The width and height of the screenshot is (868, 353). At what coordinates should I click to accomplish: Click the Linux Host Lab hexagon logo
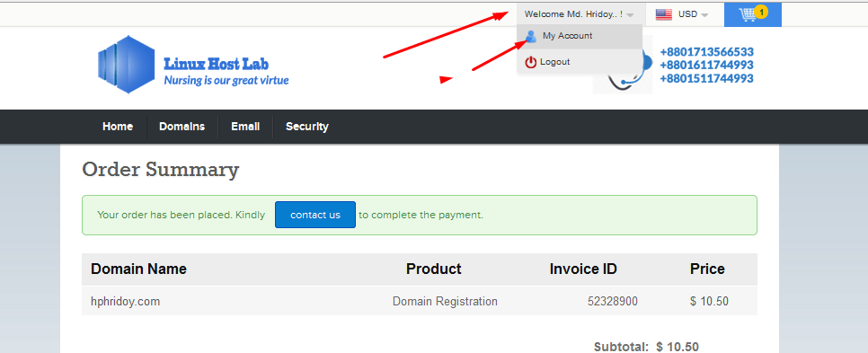(x=126, y=65)
